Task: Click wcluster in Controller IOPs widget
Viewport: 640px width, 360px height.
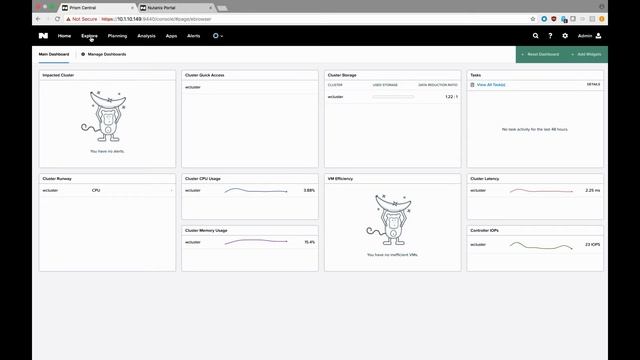Action: click(478, 245)
